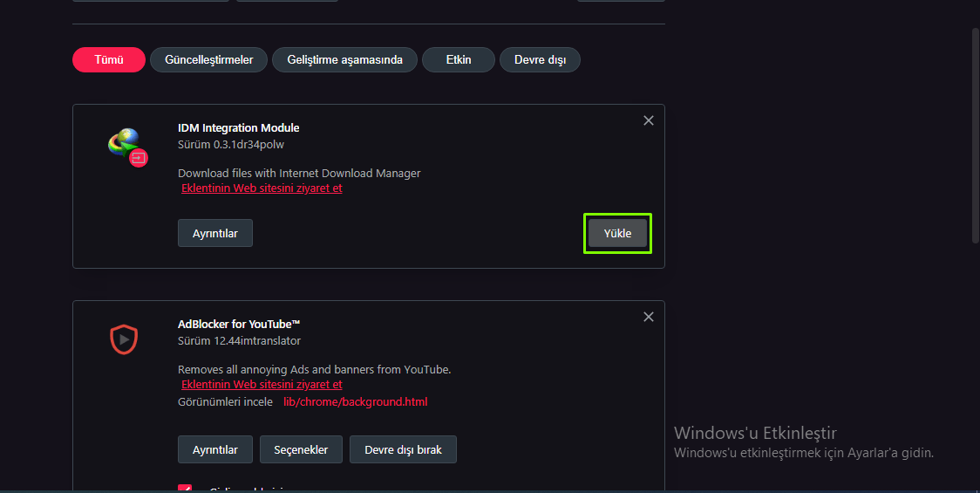Click the IDM Integration Module icon
This screenshot has width=980, height=493.
[x=127, y=147]
